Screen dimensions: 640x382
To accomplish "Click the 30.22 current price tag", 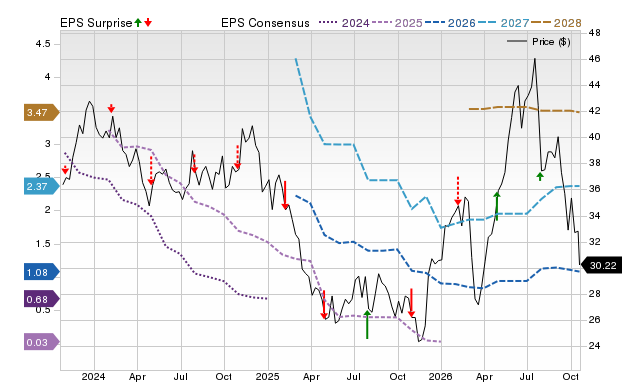I will [x=601, y=265].
